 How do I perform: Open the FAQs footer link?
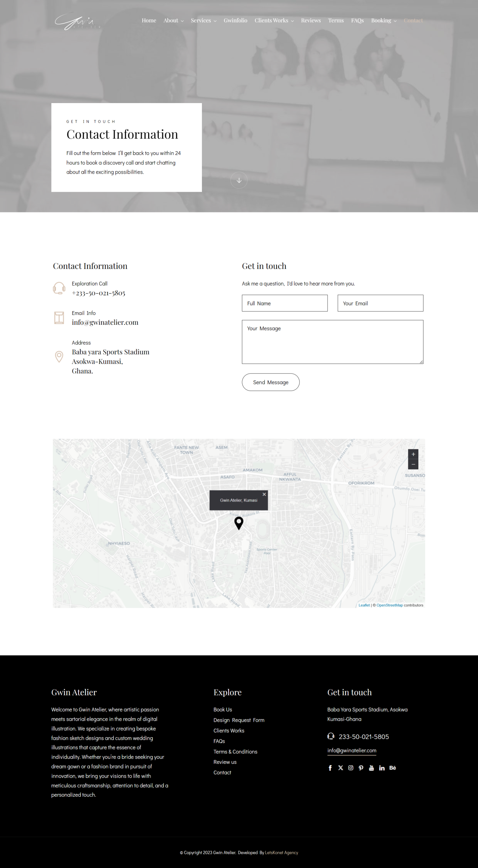[x=219, y=741]
